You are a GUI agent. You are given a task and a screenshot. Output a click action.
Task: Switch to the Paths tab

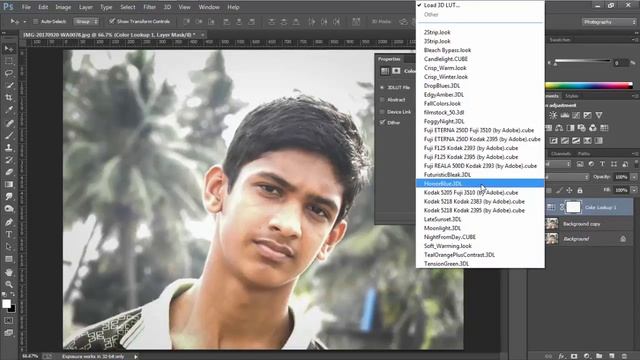[584, 153]
